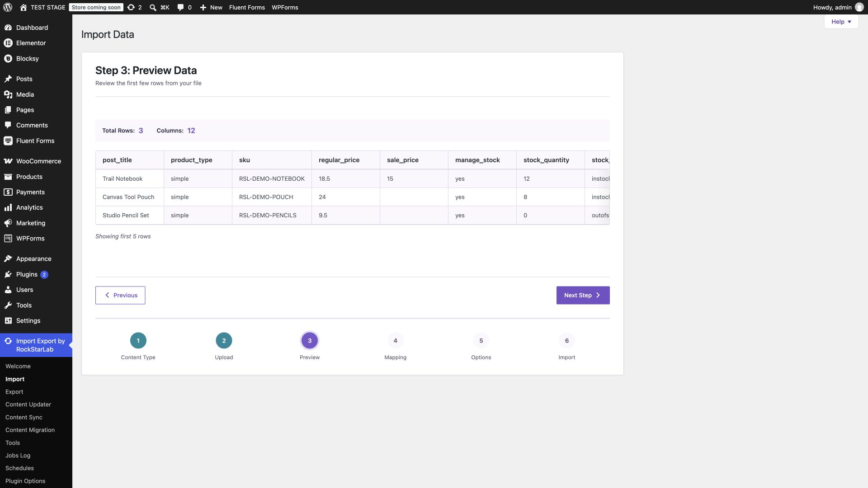Screen dimensions: 868x488
Task: Open the site home icon TEST STAGE
Action: coord(24,7)
